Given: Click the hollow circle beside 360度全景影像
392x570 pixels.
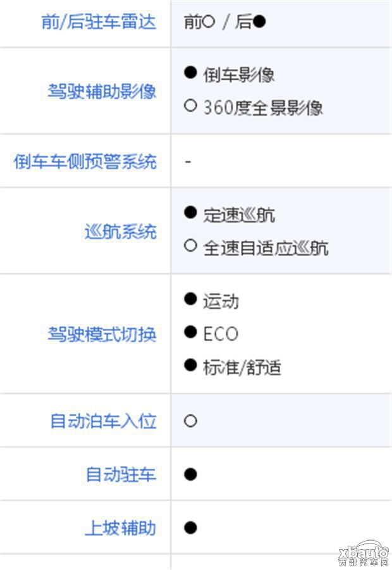Looking at the screenshot, I should point(190,106).
